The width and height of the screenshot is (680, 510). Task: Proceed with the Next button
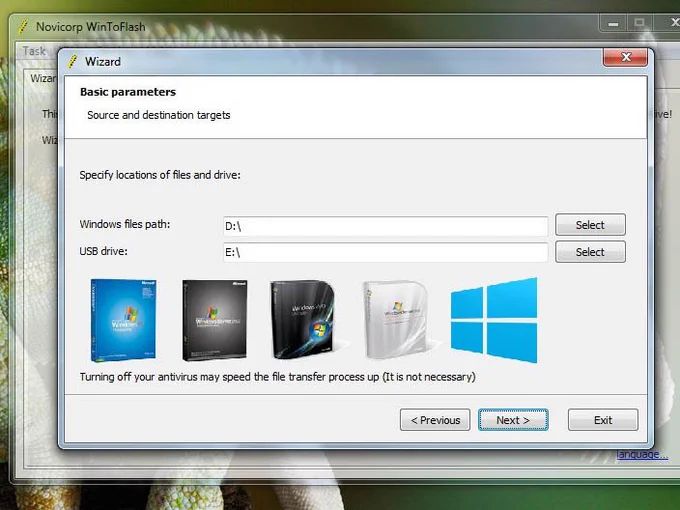pos(513,420)
